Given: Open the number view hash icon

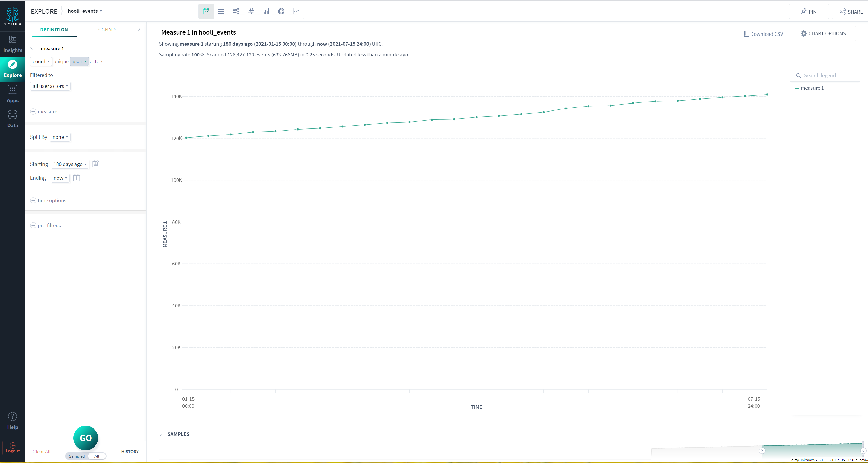Looking at the screenshot, I should [x=251, y=12].
